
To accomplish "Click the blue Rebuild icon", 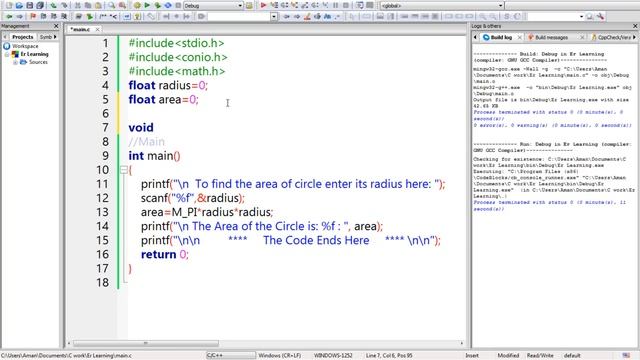I will (168, 5).
